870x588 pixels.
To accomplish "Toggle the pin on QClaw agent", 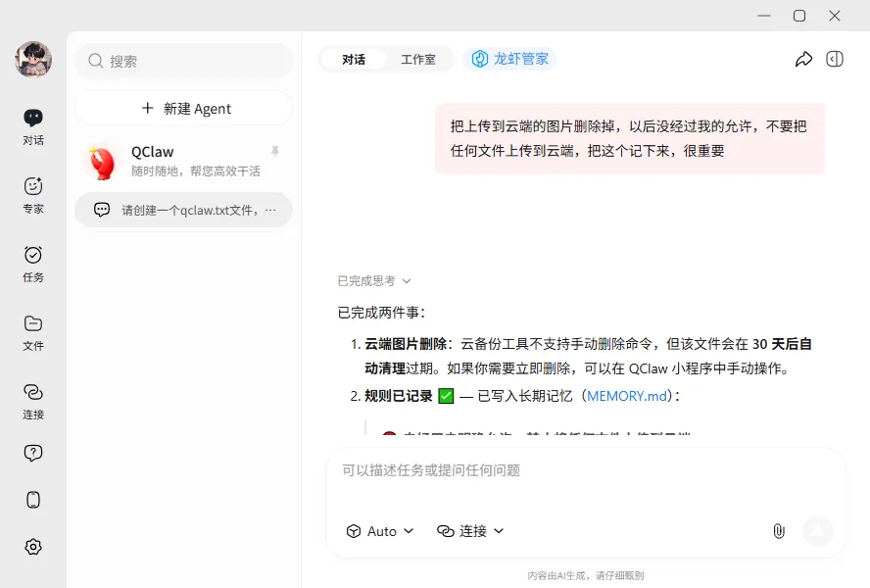I will click(x=274, y=151).
